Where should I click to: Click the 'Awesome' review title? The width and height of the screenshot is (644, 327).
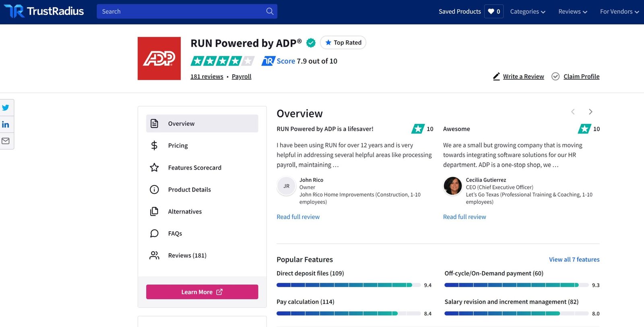(x=456, y=129)
